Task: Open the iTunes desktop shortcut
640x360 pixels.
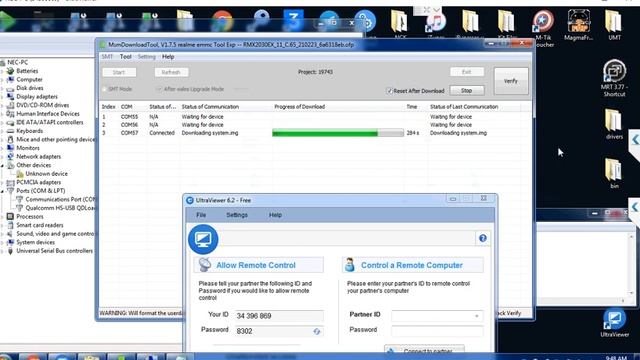Action: tap(435, 23)
